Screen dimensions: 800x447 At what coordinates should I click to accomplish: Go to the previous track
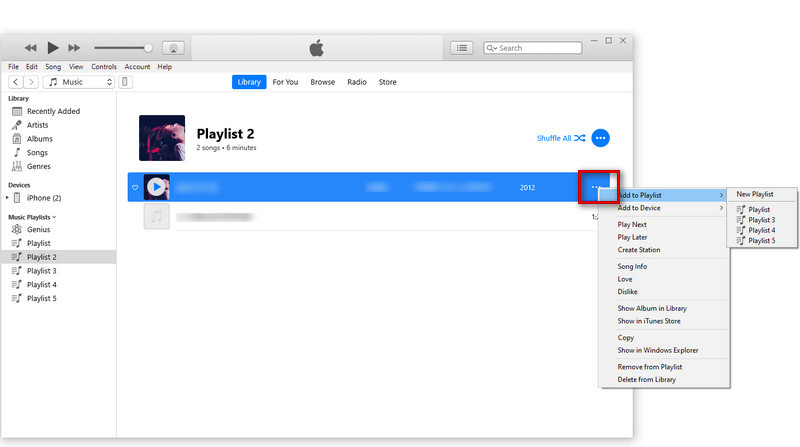[x=31, y=47]
